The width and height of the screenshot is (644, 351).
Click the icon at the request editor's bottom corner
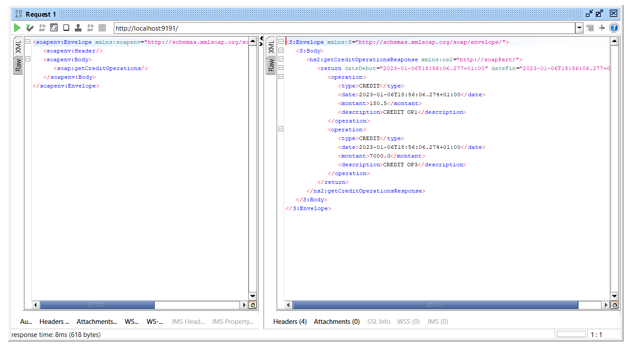[253, 305]
